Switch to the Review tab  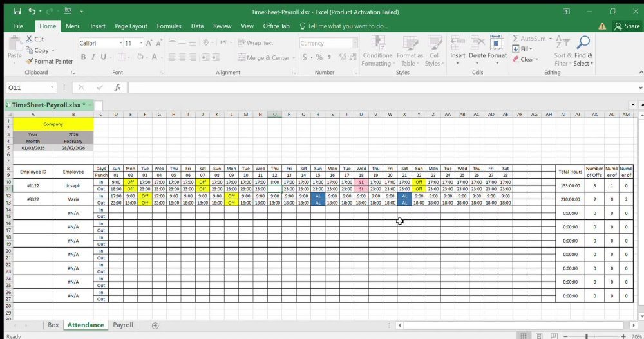pos(222,26)
